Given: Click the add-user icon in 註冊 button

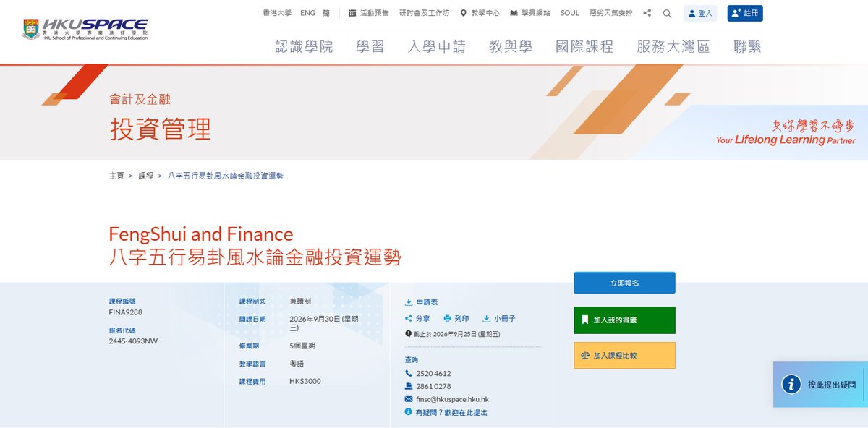Looking at the screenshot, I should click(736, 13).
